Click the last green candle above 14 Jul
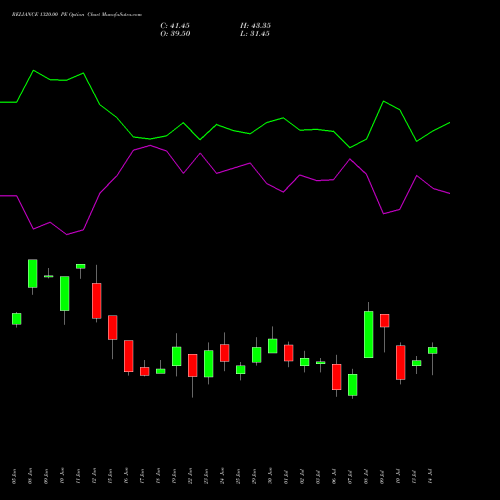Screen dimensions: 500x500 432,350
